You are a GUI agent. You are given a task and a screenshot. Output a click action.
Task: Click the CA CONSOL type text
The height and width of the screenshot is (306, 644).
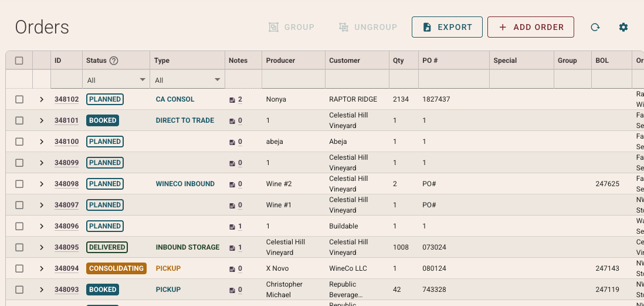tap(175, 99)
